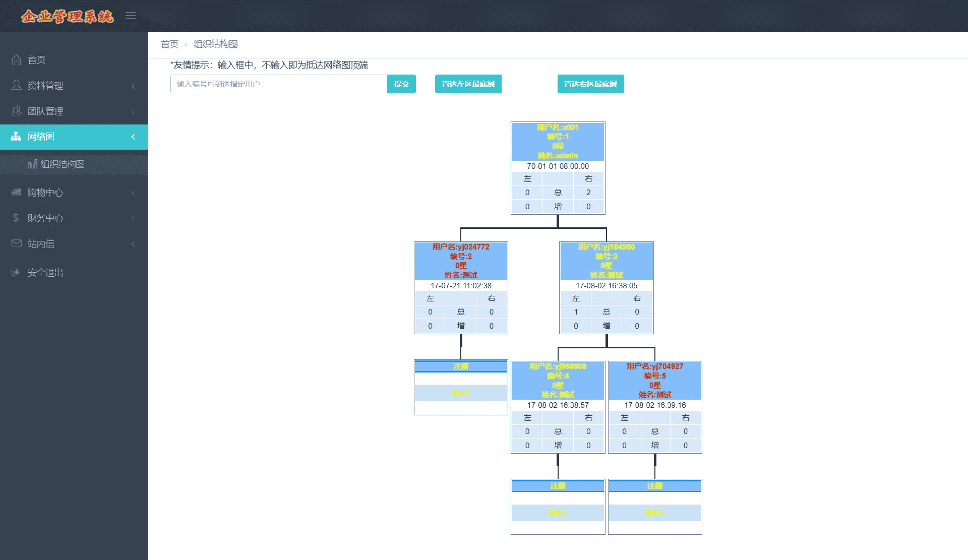Click the user icon for 资料管理
This screenshot has width=968, height=560.
tap(16, 85)
